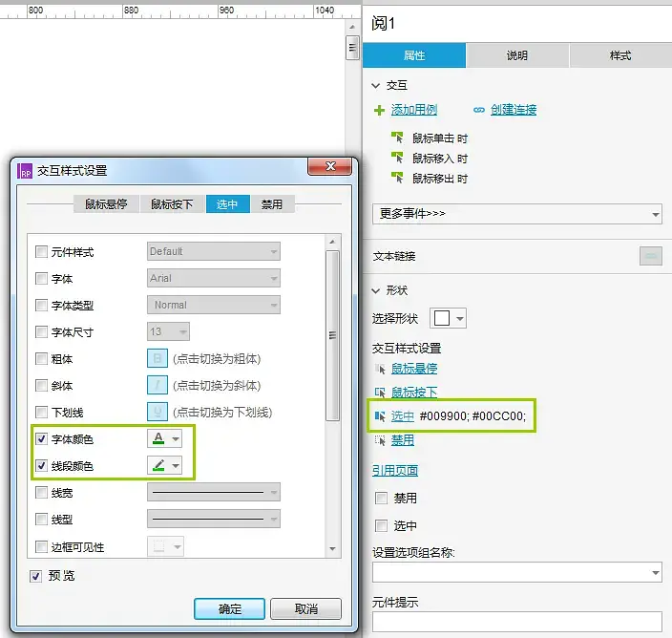Enable the 字体尺寸 checkbox
The width and height of the screenshot is (672, 638).
click(x=41, y=331)
